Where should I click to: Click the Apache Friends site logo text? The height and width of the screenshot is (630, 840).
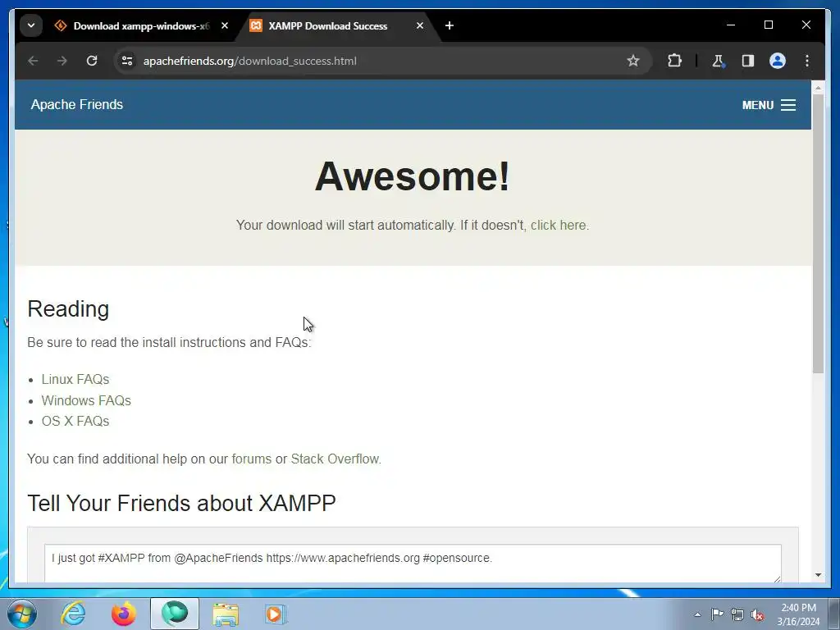[x=76, y=104]
